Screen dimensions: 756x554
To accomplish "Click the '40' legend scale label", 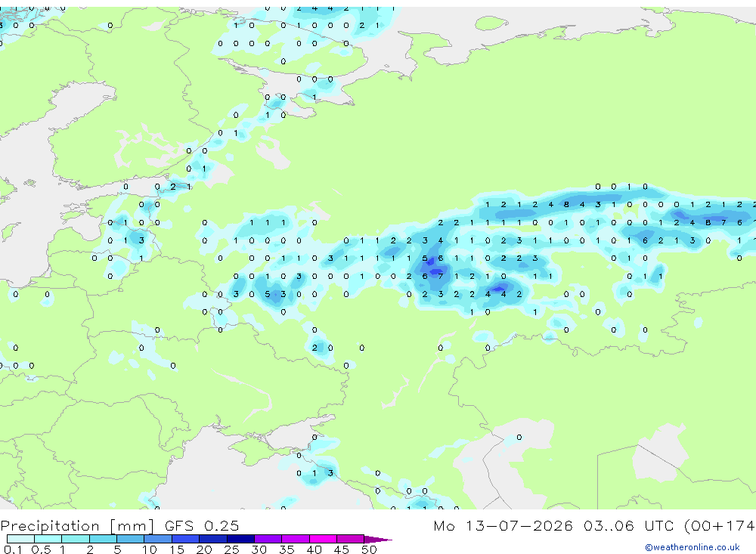I will coord(314,549).
